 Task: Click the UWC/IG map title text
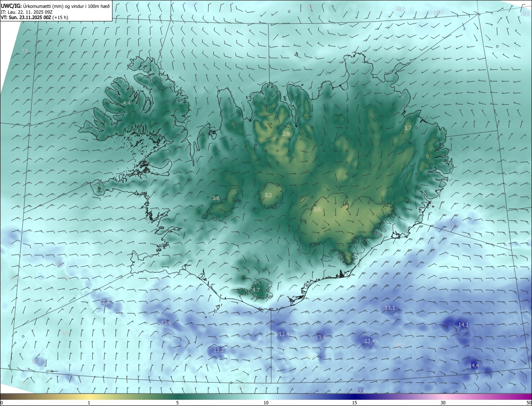[x=55, y=6]
